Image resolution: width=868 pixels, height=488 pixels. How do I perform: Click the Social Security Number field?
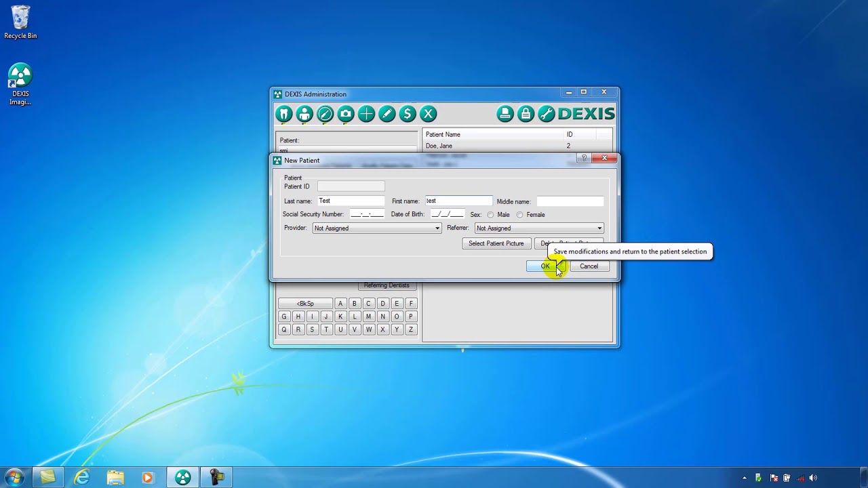click(366, 214)
